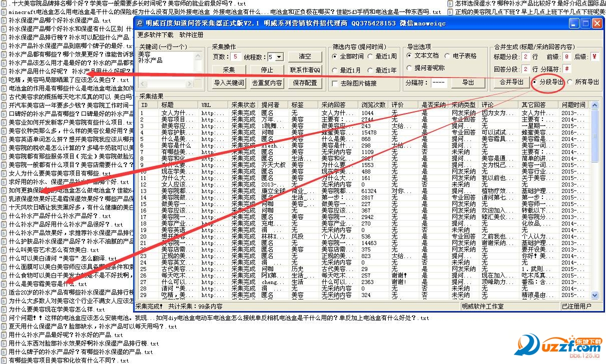Click the 问题时间 column header
The height and width of the screenshot is (364, 606).
point(574,105)
